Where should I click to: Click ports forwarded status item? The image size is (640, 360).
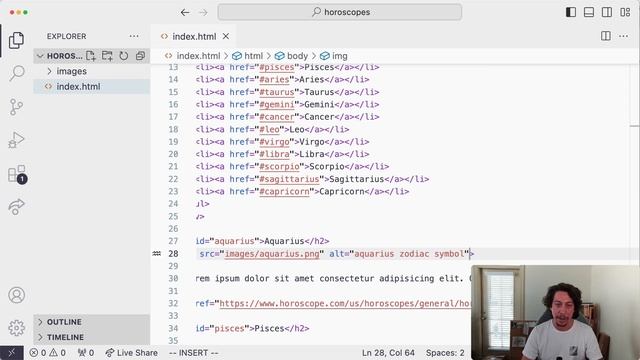tap(86, 353)
